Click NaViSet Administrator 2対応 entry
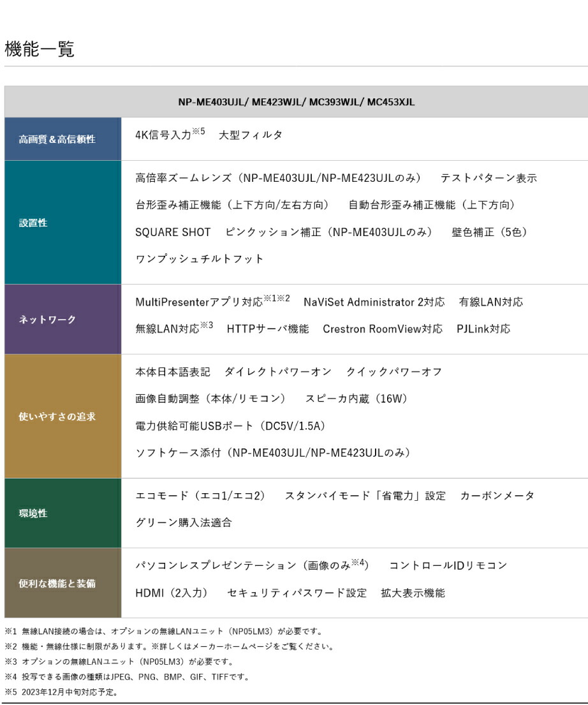Image resolution: width=588 pixels, height=705 pixels. click(374, 302)
